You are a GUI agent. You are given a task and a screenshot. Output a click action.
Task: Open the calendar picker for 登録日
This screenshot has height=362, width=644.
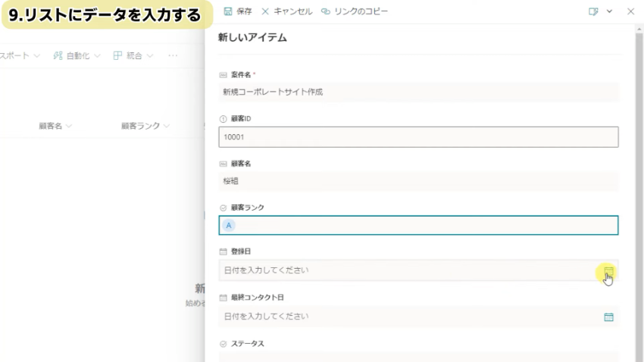pos(608,271)
